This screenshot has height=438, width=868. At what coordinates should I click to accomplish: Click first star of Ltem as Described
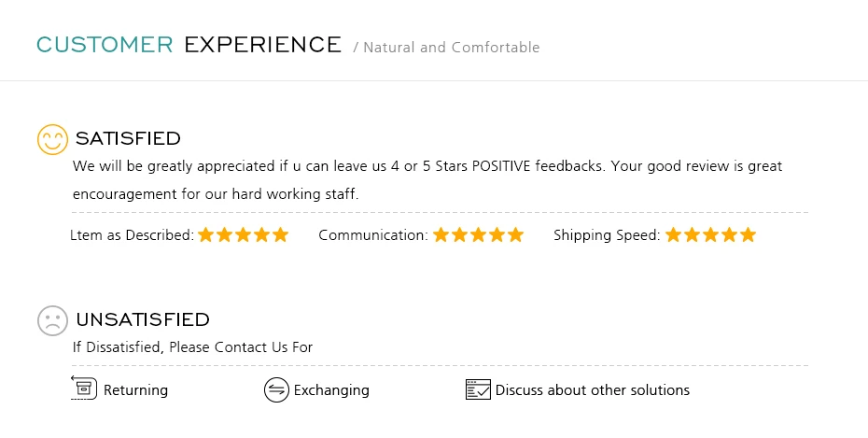[206, 234]
